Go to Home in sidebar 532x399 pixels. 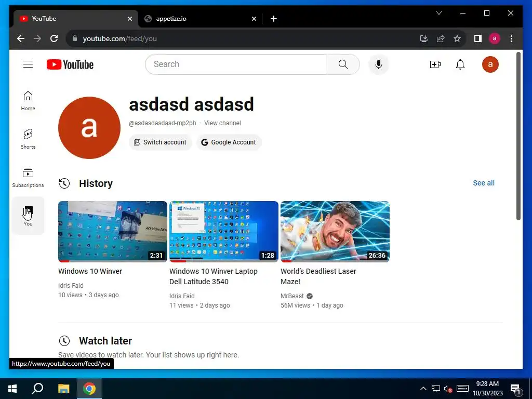click(28, 101)
